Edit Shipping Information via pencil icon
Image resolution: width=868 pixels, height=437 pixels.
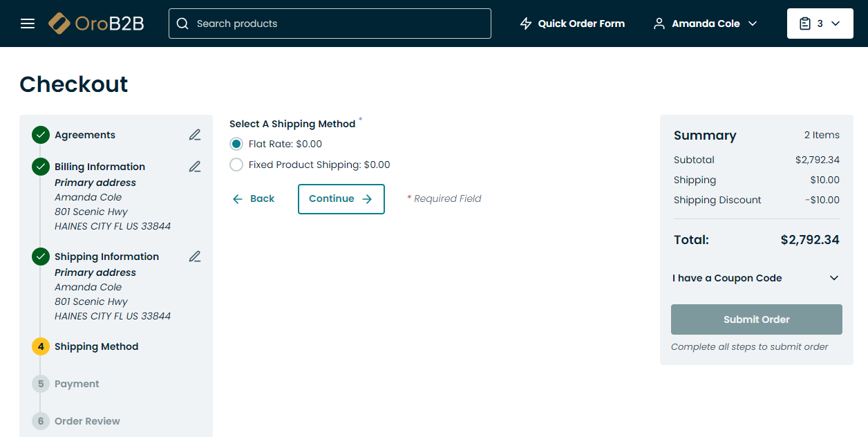195,257
